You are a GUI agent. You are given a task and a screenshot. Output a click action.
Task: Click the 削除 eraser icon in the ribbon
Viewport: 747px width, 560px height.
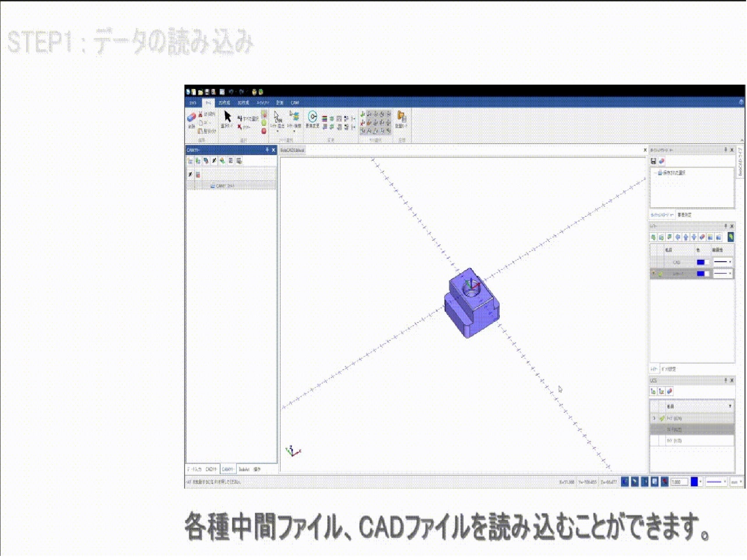(192, 118)
